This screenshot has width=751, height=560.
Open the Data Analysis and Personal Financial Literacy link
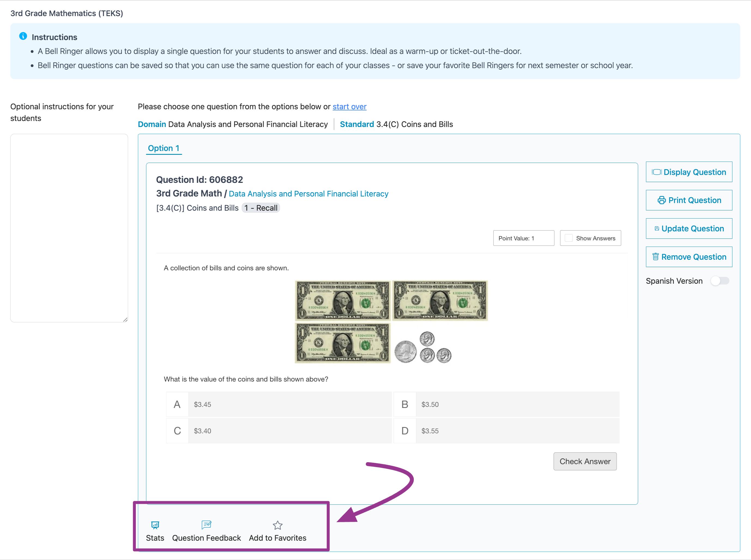pyautogui.click(x=309, y=193)
